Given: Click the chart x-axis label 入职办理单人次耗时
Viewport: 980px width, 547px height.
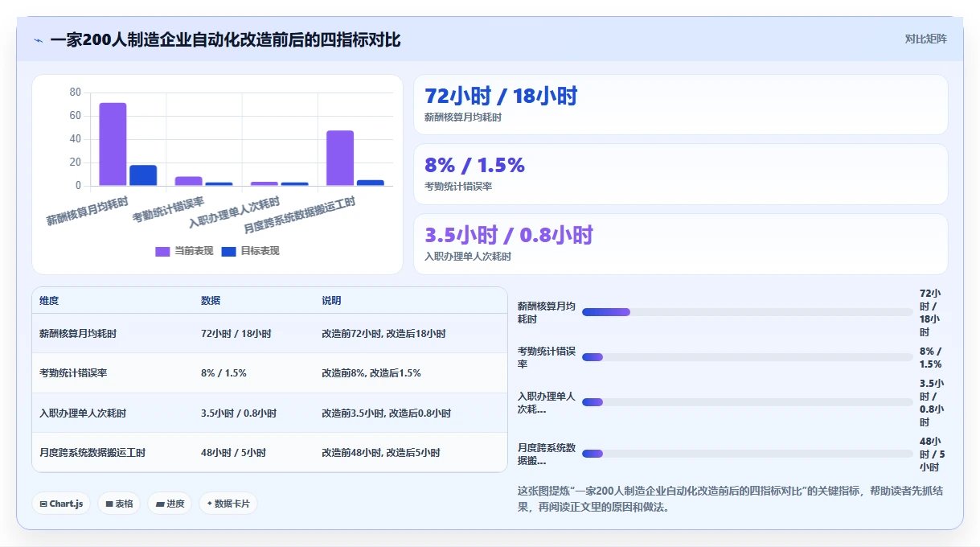Looking at the screenshot, I should (234, 212).
